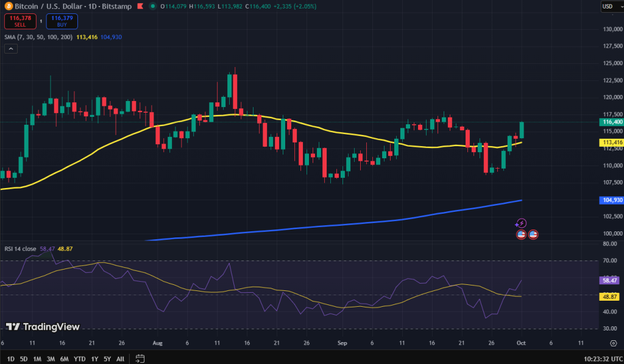Click the yellow 48.87 value in RSI legend
The width and height of the screenshot is (624, 364).
click(x=65, y=249)
